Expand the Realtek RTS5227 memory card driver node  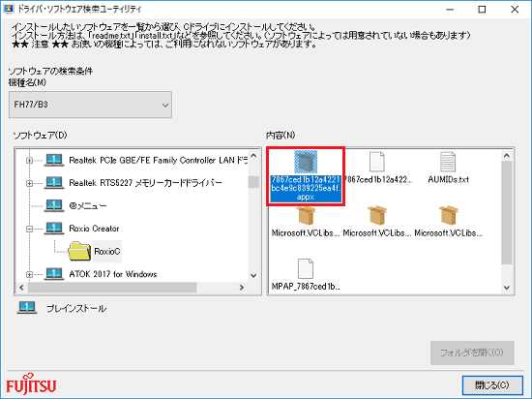click(30, 183)
